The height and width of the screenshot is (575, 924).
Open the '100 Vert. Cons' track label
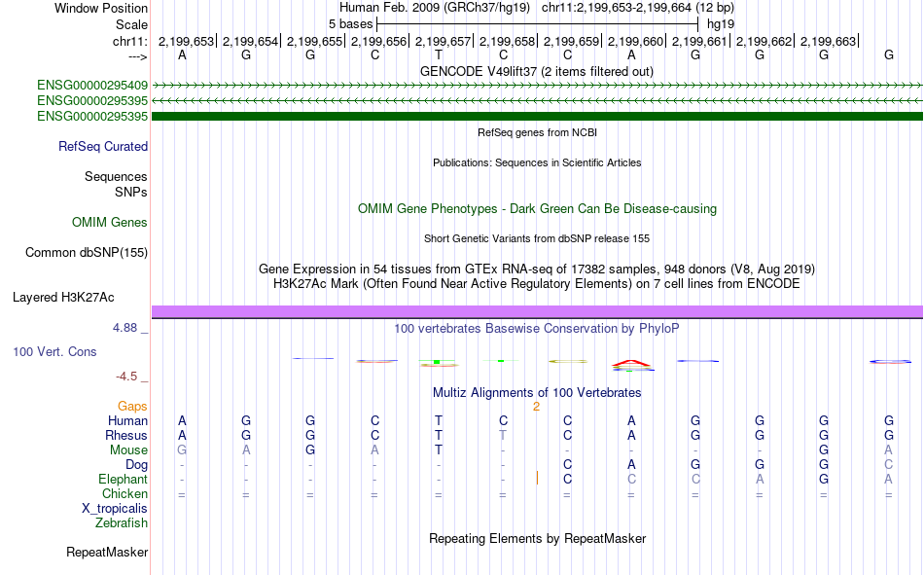54,352
